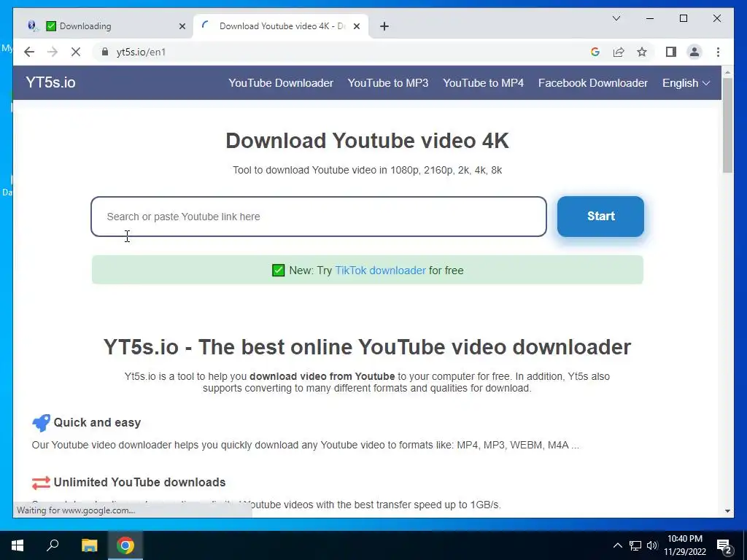Click the volume speaker tray icon
The height and width of the screenshot is (560, 747).
pos(652,545)
